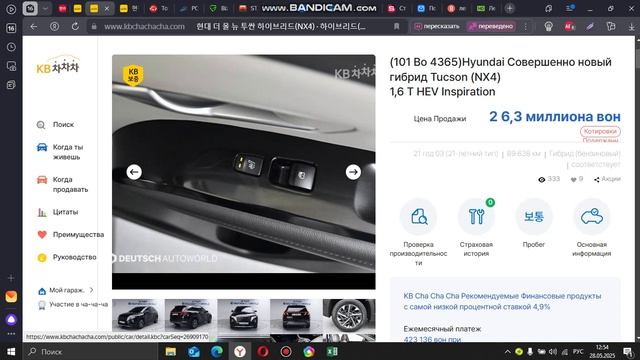The image size is (640, 360).
Task: Click the 'РУС' language indicator
Action: (578, 351)
